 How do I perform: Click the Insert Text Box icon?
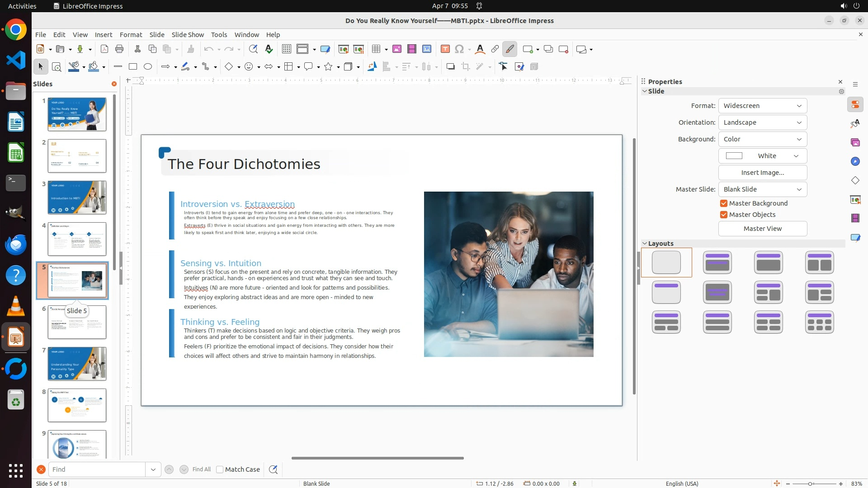(x=445, y=49)
